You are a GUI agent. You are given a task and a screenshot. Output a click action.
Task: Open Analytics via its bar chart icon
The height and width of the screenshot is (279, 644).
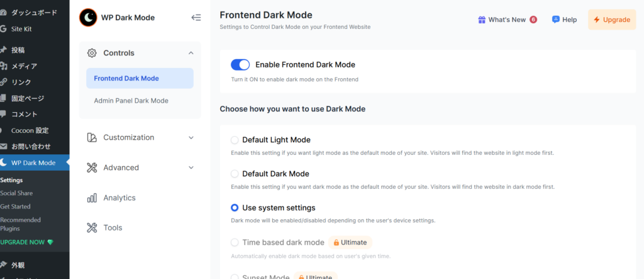click(92, 198)
